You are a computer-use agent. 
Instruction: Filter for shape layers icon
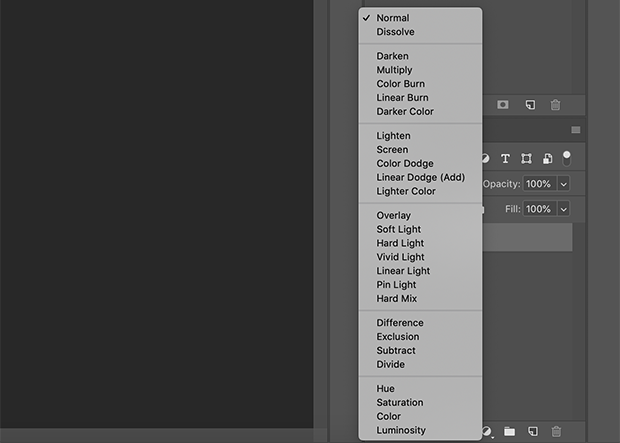click(526, 159)
